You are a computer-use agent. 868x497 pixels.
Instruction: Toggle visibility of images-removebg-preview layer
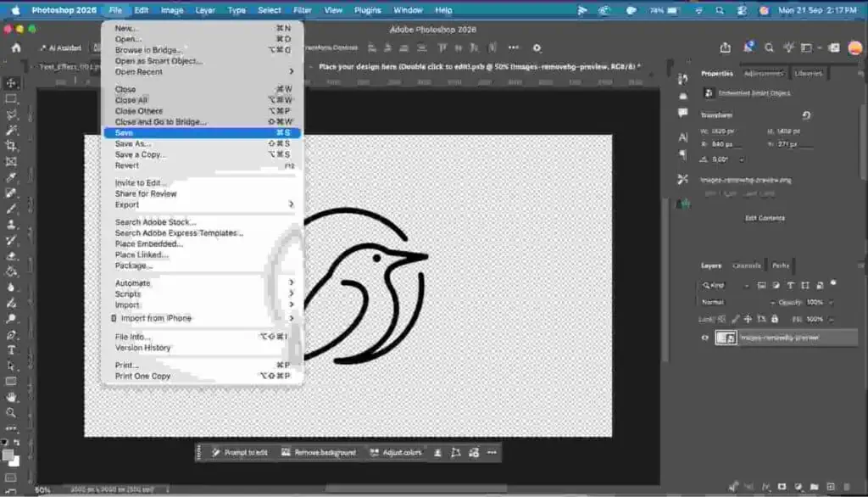click(x=704, y=338)
